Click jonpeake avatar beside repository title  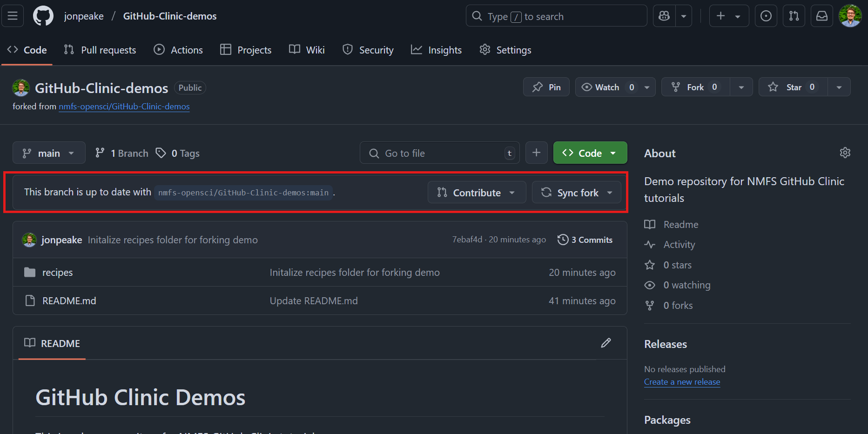(21, 88)
